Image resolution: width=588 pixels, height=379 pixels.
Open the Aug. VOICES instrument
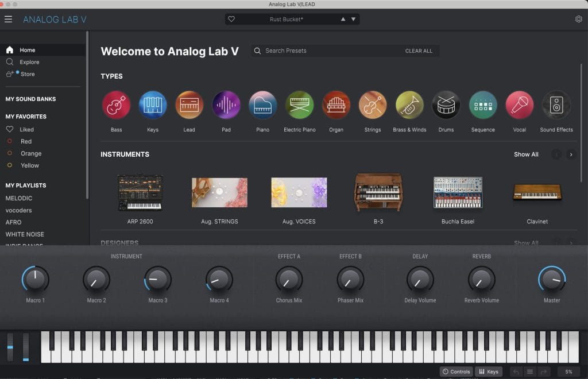tap(299, 192)
